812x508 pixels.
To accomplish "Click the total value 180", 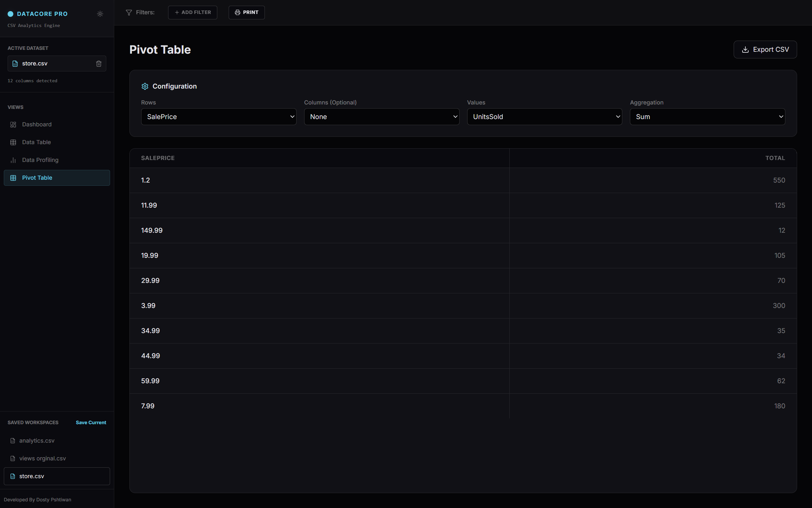I will (779, 406).
